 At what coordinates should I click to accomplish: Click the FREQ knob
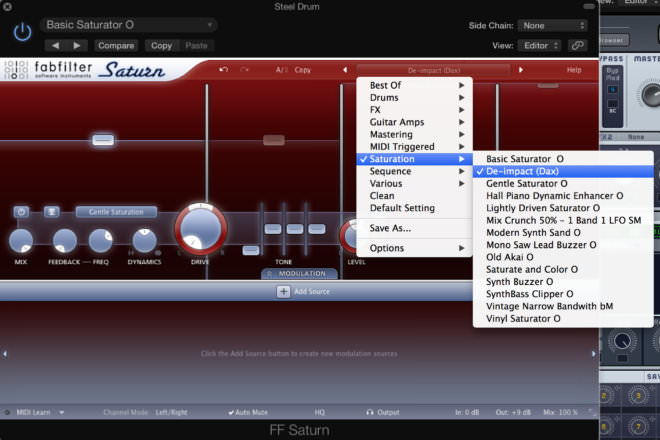tap(101, 241)
